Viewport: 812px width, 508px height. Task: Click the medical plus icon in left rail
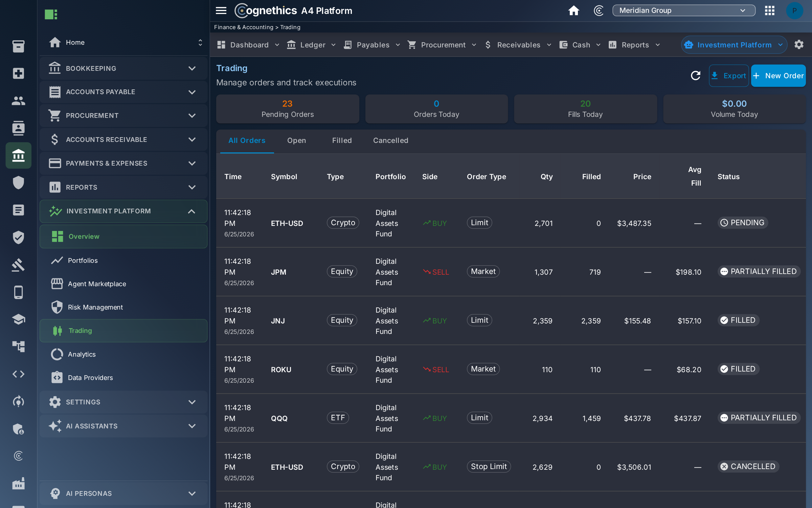click(18, 73)
